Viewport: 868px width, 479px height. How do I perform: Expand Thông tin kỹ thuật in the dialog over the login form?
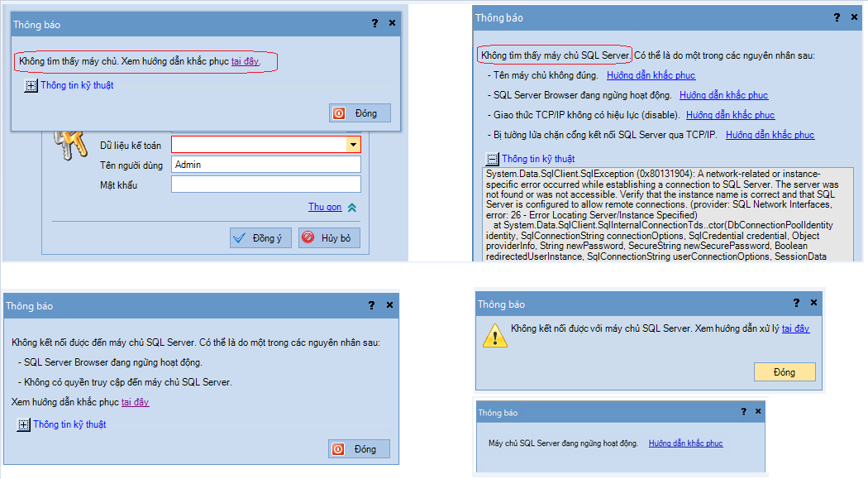[x=31, y=86]
